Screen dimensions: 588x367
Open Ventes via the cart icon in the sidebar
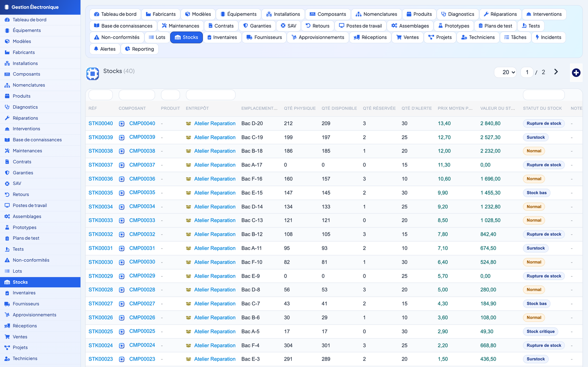point(7,337)
